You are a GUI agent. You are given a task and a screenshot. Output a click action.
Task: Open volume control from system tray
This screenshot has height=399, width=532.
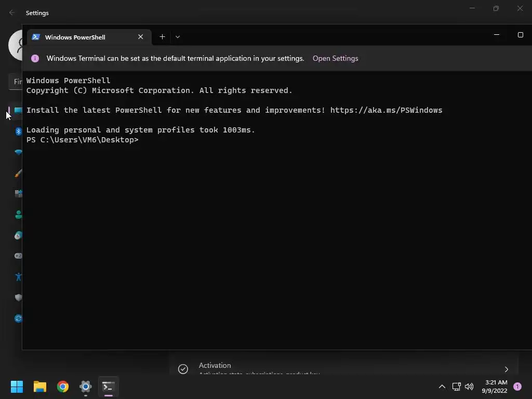pos(469,387)
